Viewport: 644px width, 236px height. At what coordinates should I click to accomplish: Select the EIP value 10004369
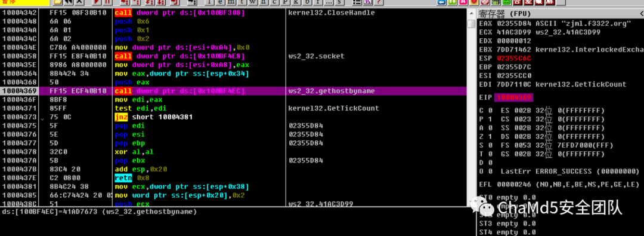513,97
